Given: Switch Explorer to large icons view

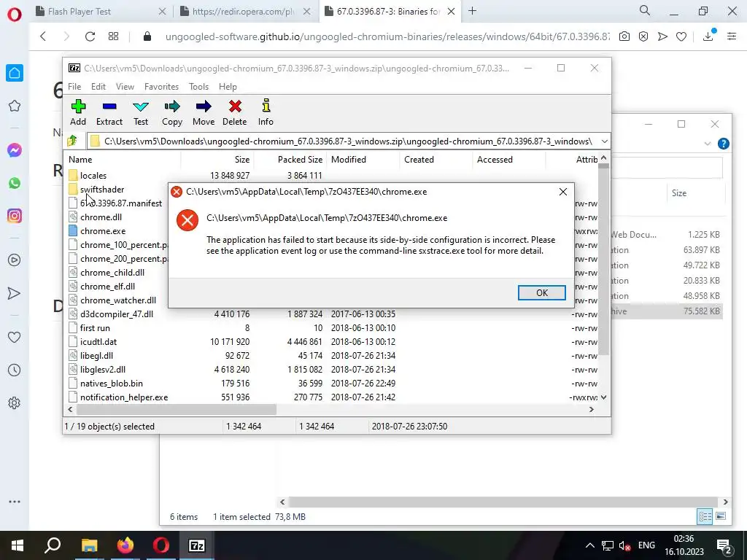Looking at the screenshot, I should click(721, 517).
